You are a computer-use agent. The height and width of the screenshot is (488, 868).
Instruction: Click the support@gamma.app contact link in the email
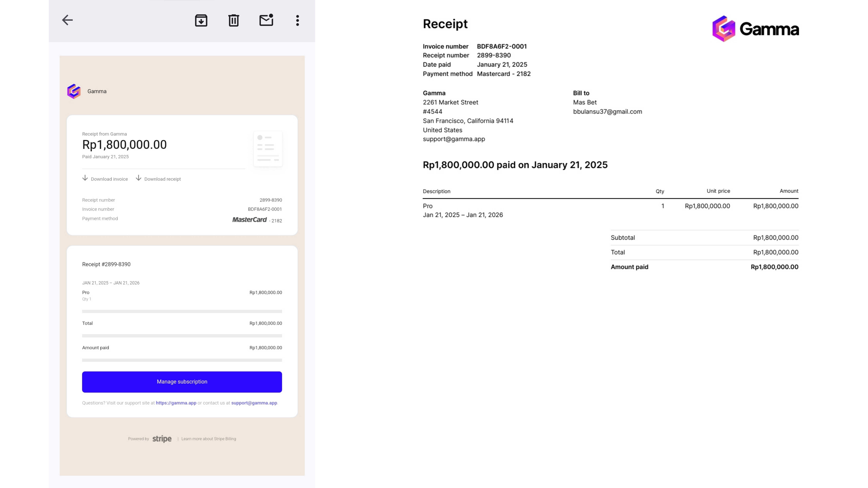click(x=254, y=403)
